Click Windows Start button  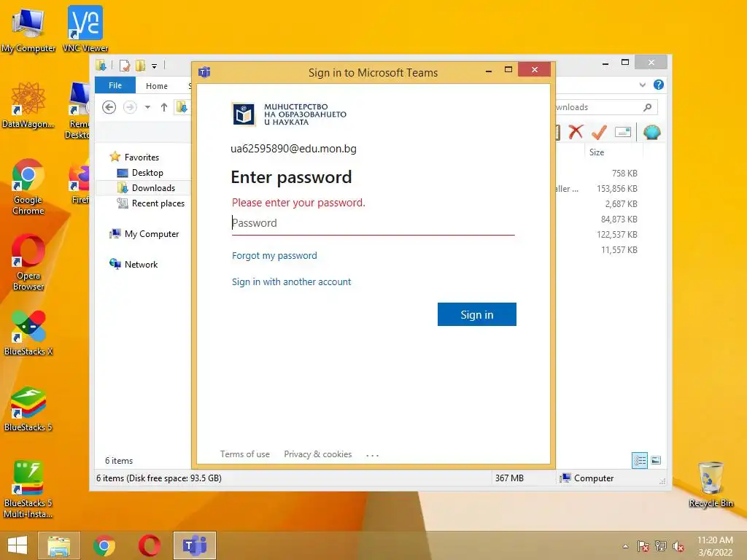click(18, 545)
